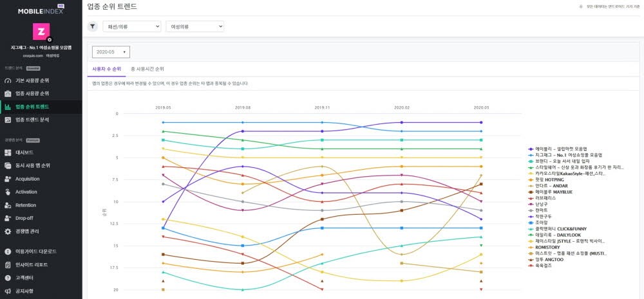This screenshot has height=299, width=644.
Task: Toggle 에이블리 series in chart legend
Action: click(556, 149)
